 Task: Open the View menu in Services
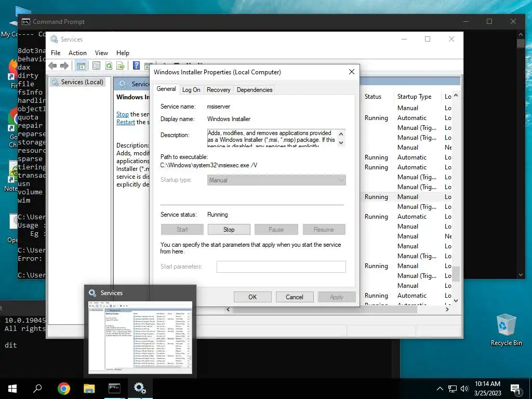[101, 53]
